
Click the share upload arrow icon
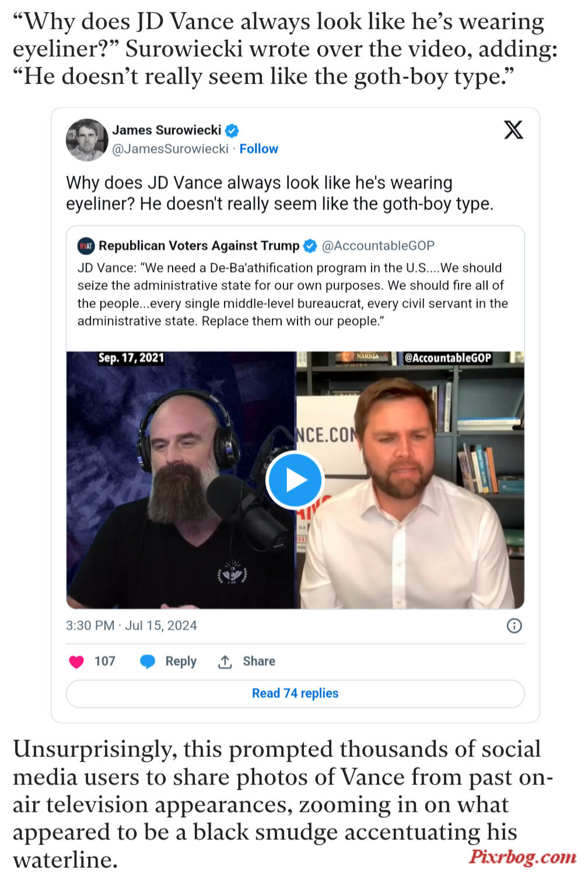225,662
